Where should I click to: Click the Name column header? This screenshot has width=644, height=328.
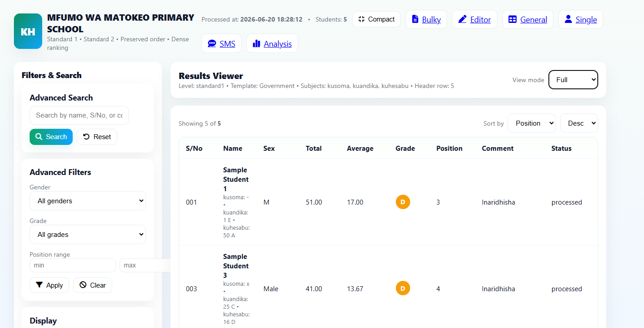232,149
